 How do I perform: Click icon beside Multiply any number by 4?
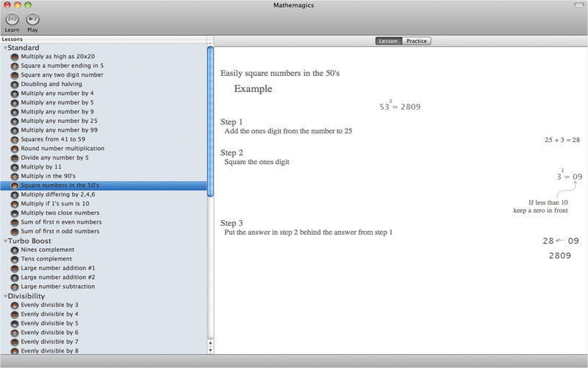point(15,93)
